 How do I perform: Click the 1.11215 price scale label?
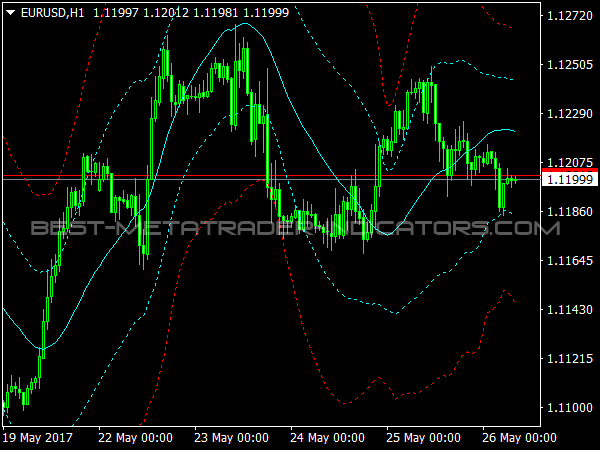pos(570,359)
